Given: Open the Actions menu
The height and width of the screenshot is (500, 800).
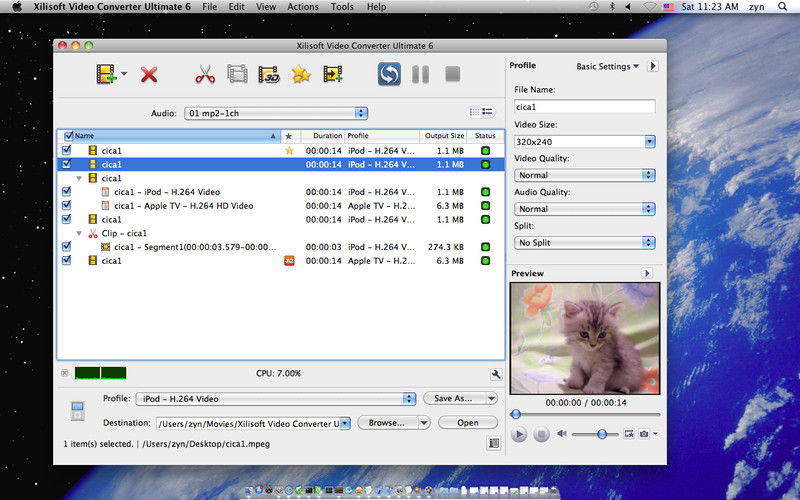Looking at the screenshot, I should (303, 7).
